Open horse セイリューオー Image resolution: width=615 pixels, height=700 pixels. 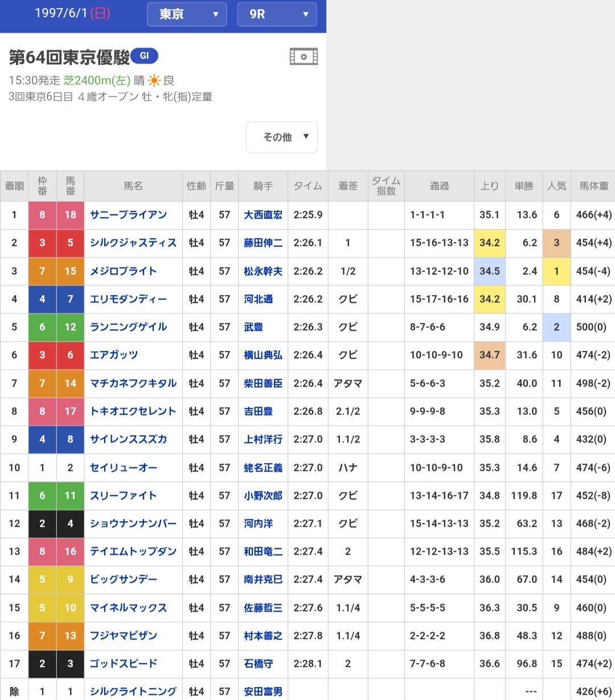[124, 468]
